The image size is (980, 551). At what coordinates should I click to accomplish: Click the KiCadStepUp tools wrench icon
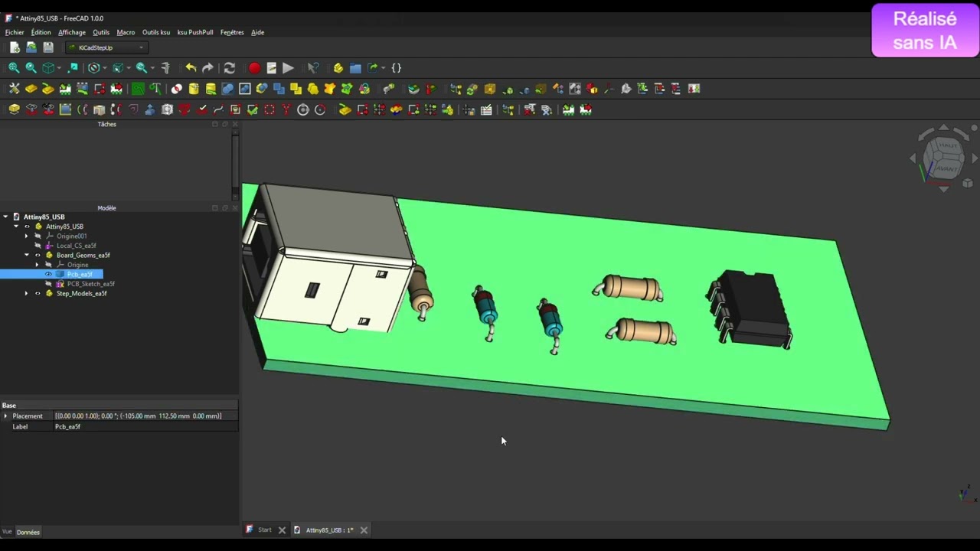(x=14, y=89)
